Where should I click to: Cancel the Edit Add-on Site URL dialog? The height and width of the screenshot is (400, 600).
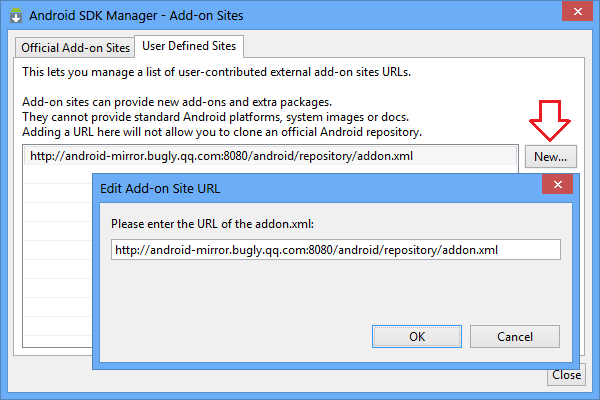pyautogui.click(x=515, y=336)
